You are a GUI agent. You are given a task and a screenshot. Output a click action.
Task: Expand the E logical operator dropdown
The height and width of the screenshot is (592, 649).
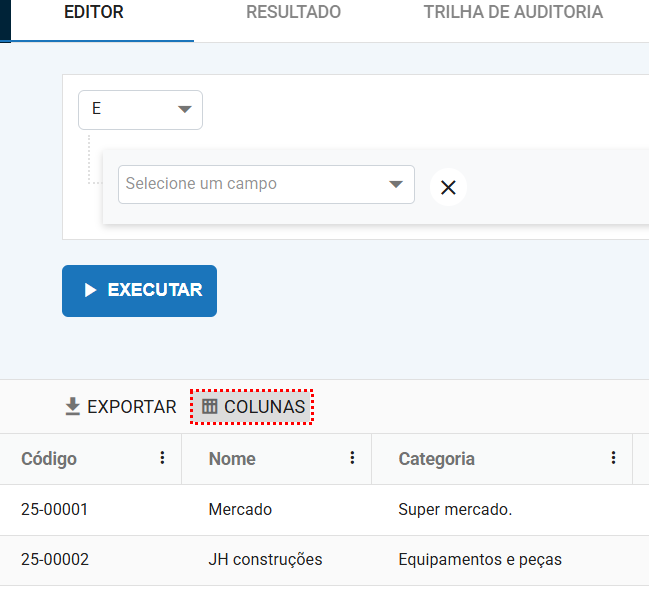click(x=140, y=110)
